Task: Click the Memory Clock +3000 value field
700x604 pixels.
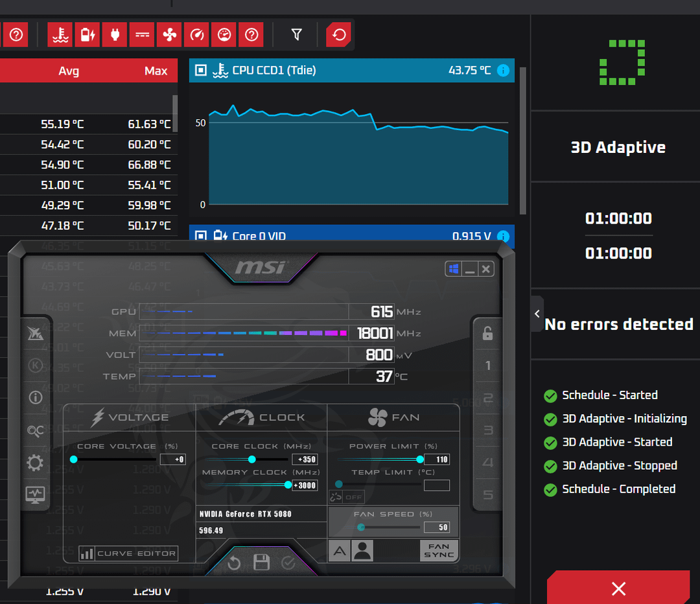Action: click(305, 485)
